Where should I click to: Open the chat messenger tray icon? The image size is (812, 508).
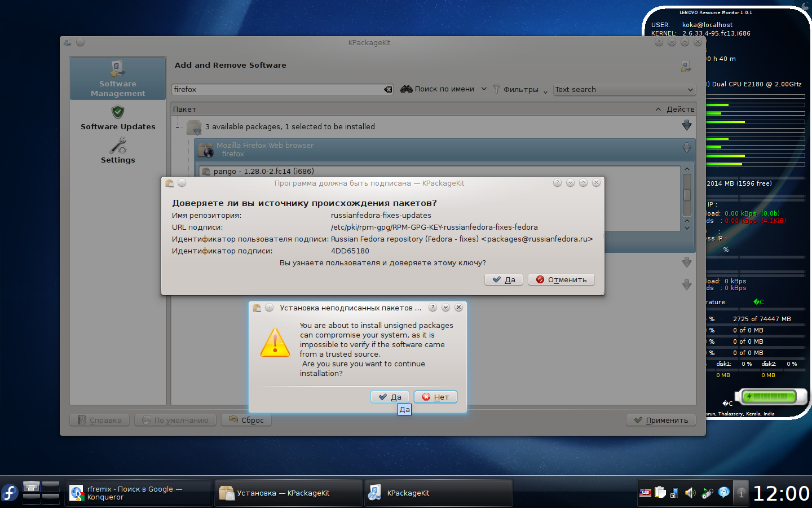pyautogui.click(x=724, y=492)
